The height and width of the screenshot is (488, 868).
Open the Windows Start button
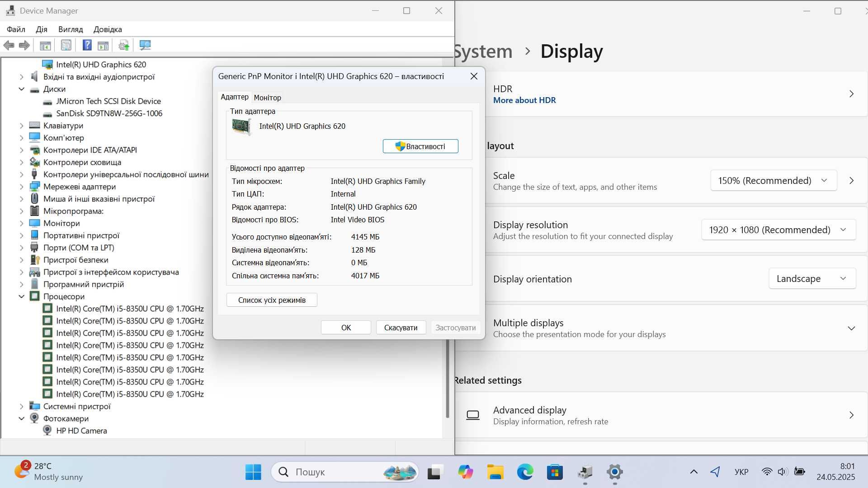(253, 472)
